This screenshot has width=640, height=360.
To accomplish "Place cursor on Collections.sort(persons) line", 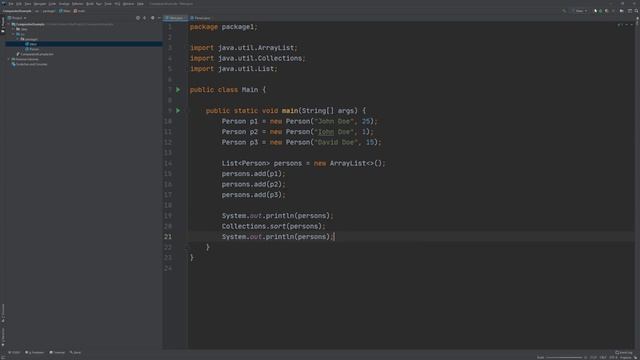I will (x=273, y=226).
